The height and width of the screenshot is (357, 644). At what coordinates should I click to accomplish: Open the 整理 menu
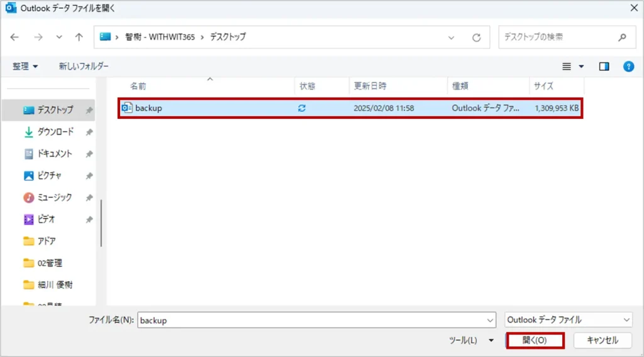tap(25, 67)
